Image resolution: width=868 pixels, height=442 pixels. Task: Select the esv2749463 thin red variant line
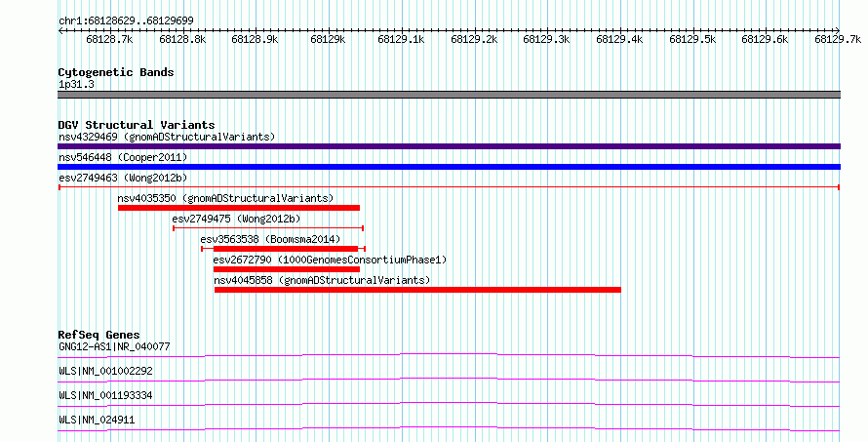[x=449, y=187]
